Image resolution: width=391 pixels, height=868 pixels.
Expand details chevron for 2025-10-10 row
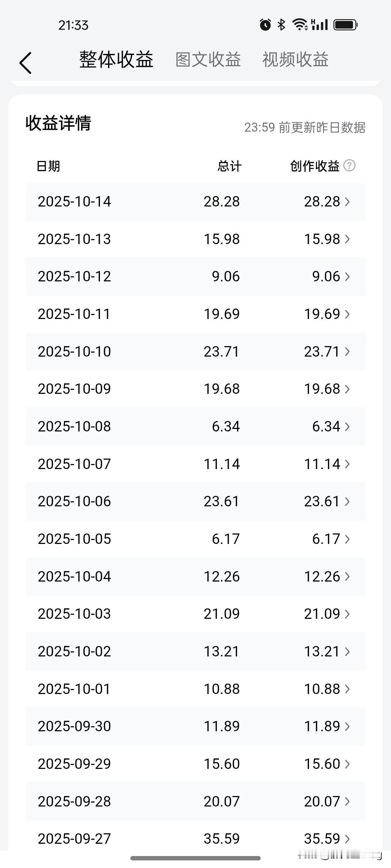(x=347, y=352)
